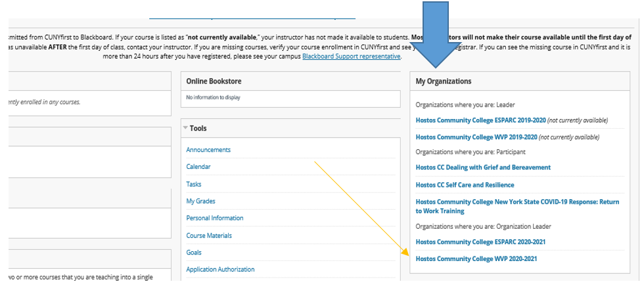Open the Calendar tool

198,167
